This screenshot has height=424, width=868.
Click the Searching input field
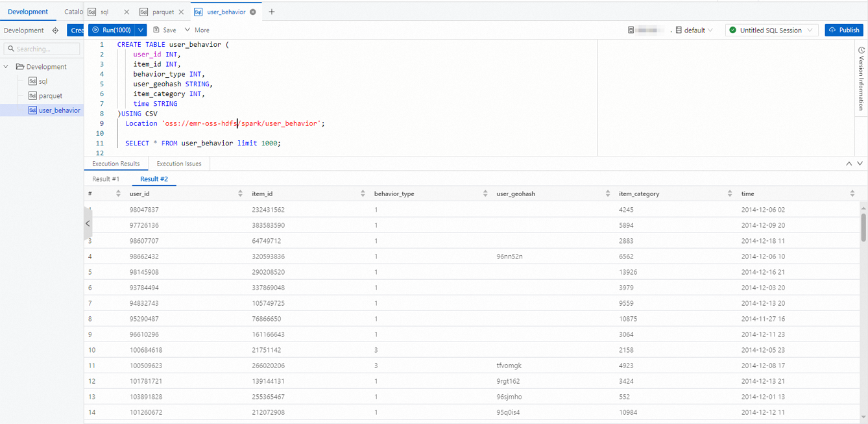click(42, 49)
